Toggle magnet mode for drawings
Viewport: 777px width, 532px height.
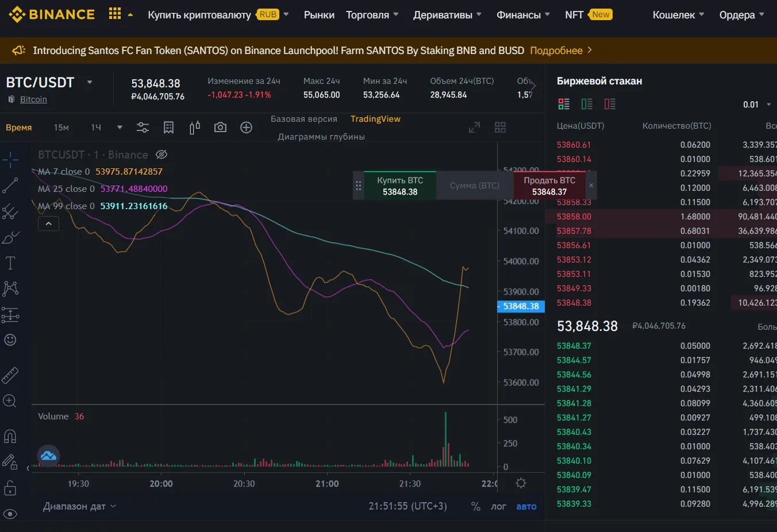pyautogui.click(x=10, y=436)
